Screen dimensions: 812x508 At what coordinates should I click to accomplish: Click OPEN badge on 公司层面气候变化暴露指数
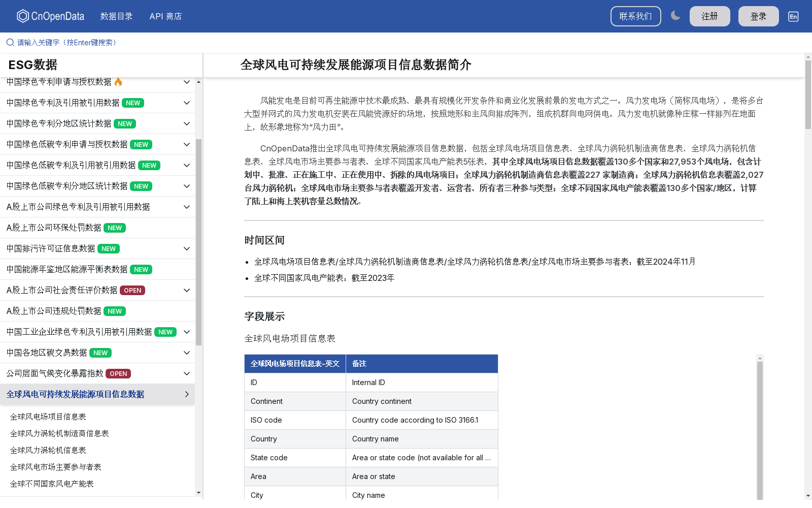pyautogui.click(x=118, y=373)
